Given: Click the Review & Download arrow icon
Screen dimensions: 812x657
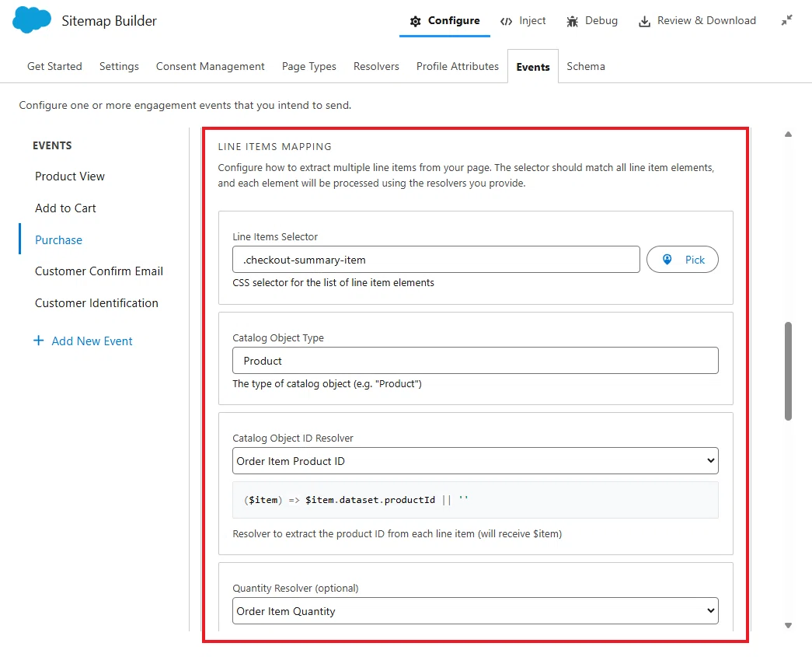Looking at the screenshot, I should pyautogui.click(x=644, y=21).
